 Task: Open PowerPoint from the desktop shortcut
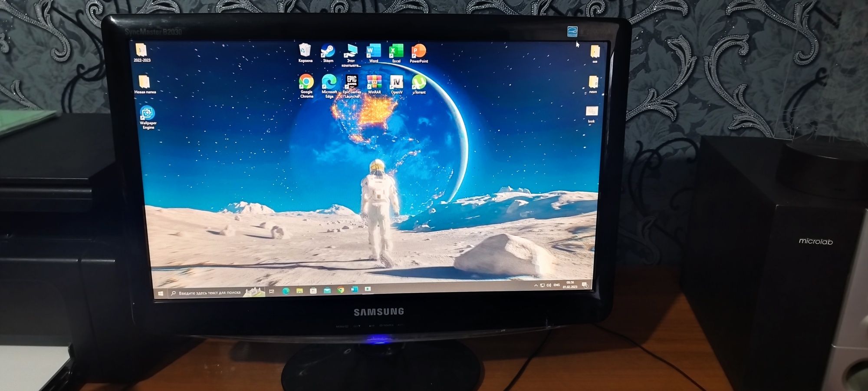click(x=419, y=53)
